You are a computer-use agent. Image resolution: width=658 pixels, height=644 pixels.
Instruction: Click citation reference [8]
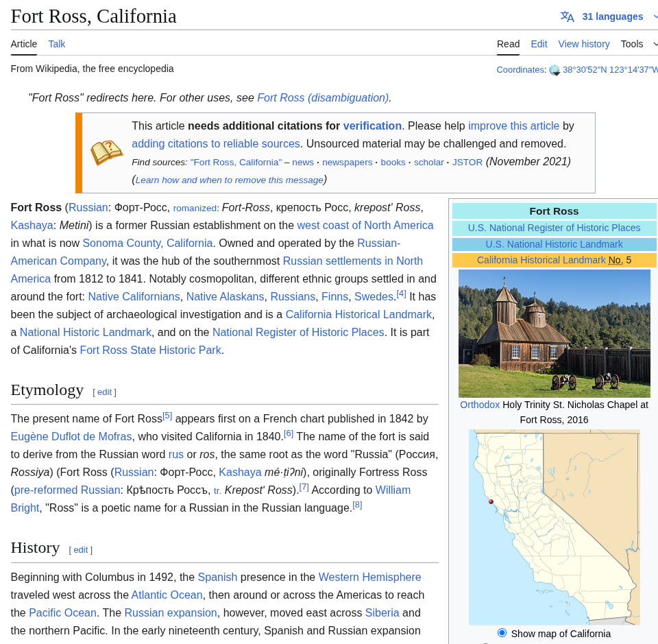click(x=357, y=505)
